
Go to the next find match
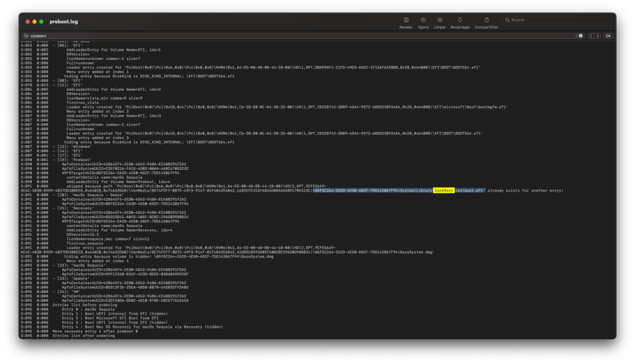[x=598, y=36]
